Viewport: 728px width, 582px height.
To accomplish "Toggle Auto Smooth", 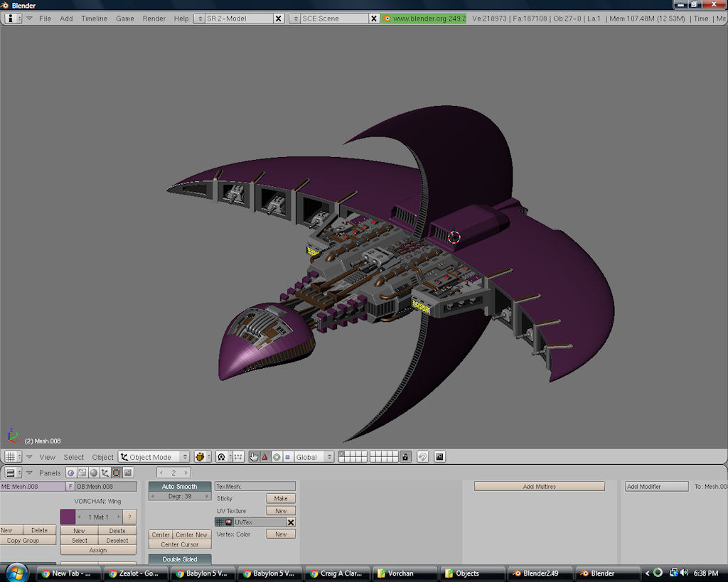I will pyautogui.click(x=180, y=486).
